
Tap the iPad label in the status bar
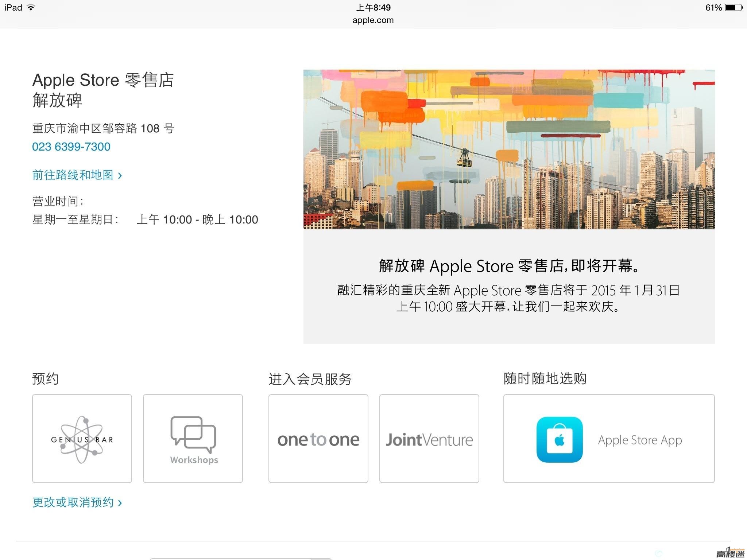(x=13, y=7)
